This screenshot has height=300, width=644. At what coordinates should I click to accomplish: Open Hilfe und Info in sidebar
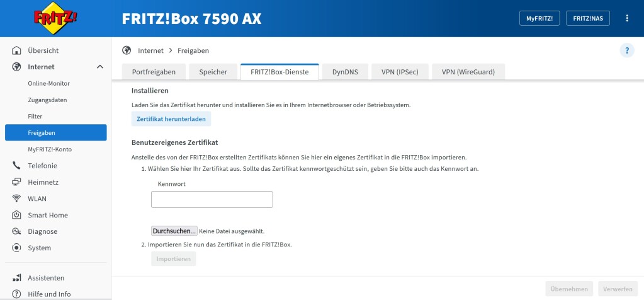pyautogui.click(x=49, y=294)
